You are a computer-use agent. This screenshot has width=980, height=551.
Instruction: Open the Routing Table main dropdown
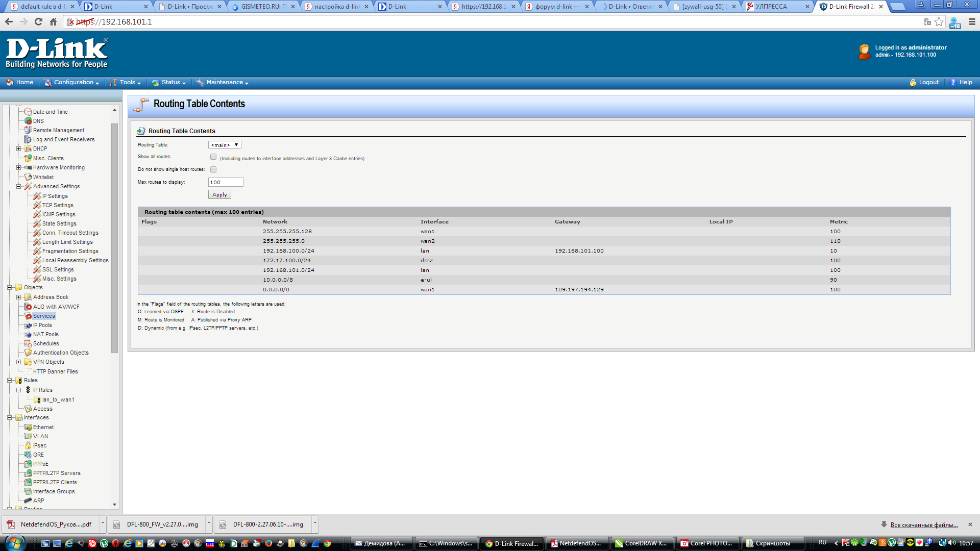point(225,145)
